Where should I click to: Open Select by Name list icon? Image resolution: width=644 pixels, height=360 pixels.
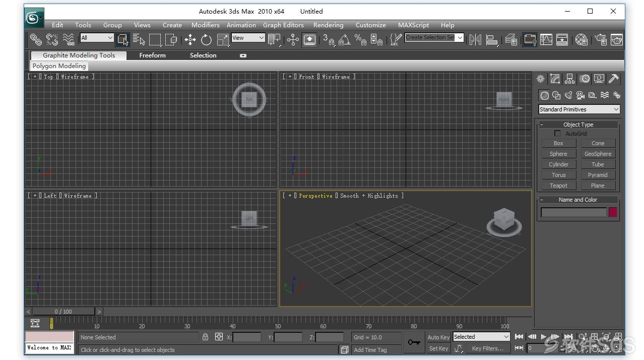tap(139, 39)
